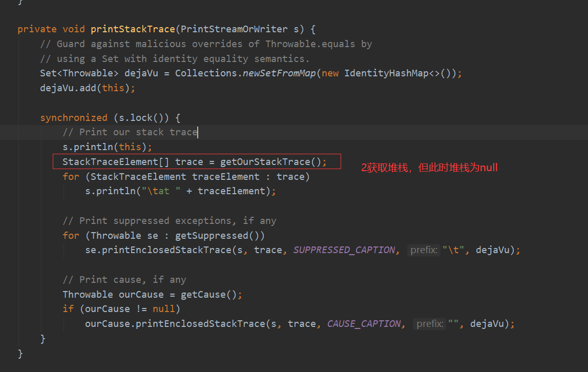Click the printStackTrace method name

pos(133,29)
